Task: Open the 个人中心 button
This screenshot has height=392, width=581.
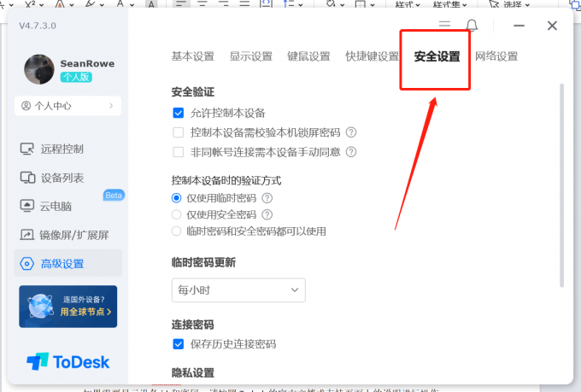Action: (x=67, y=106)
